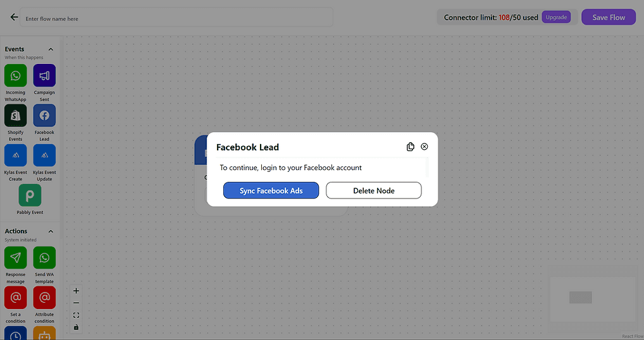Select the Send WA template icon
Image resolution: width=644 pixels, height=340 pixels.
tap(44, 258)
